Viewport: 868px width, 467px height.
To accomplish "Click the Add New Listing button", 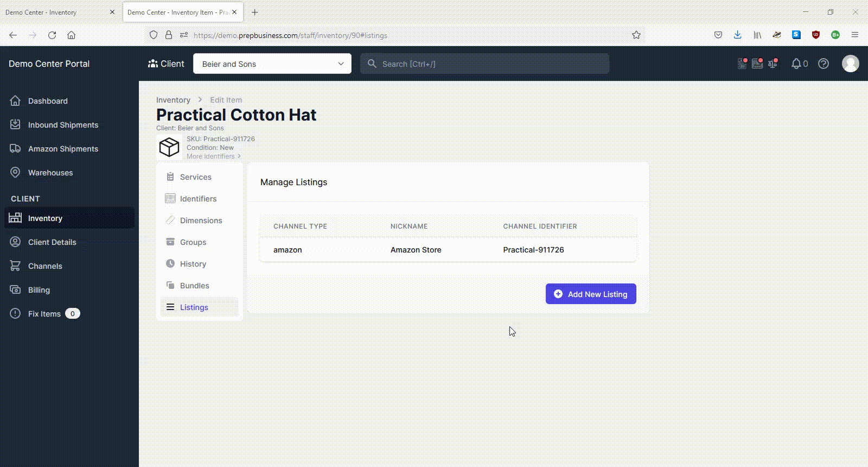I will coord(591,294).
